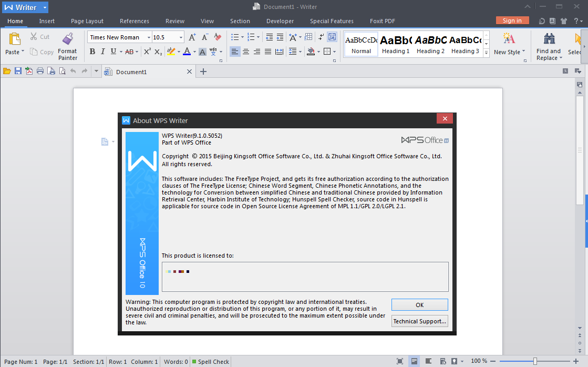This screenshot has width=588, height=367.
Task: Open Print Preview magnifier icon
Action: [x=62, y=71]
